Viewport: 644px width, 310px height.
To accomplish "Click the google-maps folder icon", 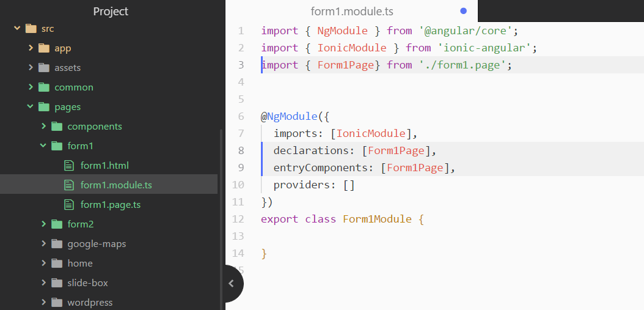I will 57,243.
